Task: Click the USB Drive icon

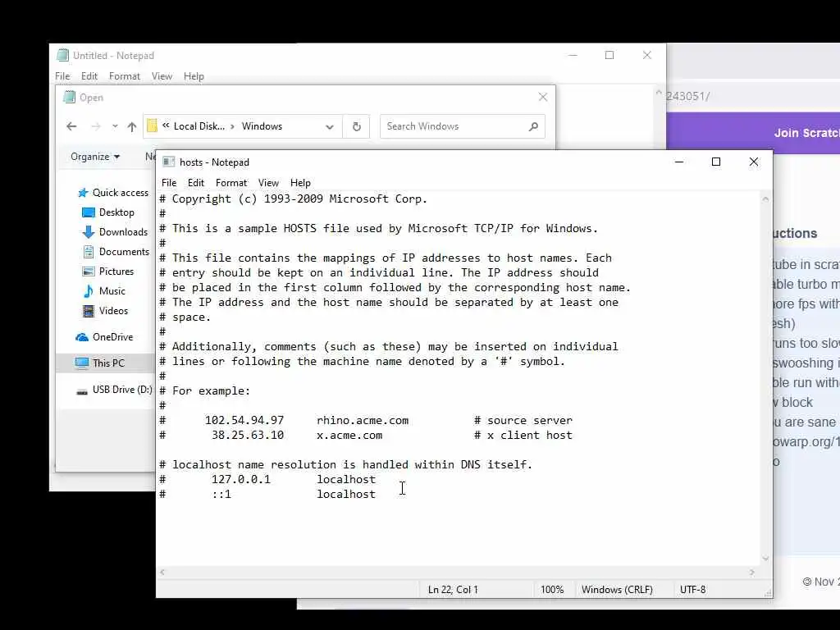Action: 82,391
